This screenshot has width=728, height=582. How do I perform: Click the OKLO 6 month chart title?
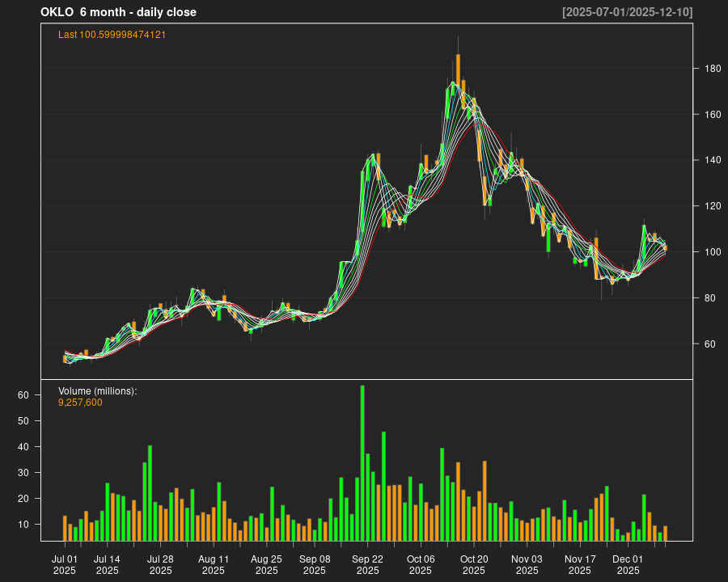click(118, 12)
